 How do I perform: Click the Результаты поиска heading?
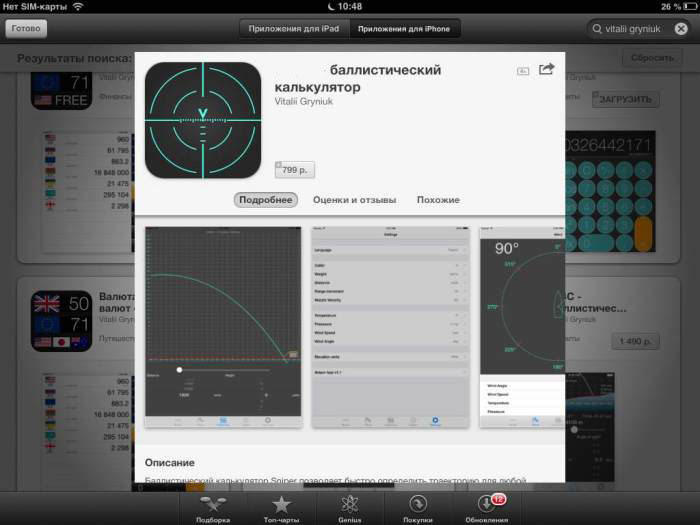click(75, 58)
